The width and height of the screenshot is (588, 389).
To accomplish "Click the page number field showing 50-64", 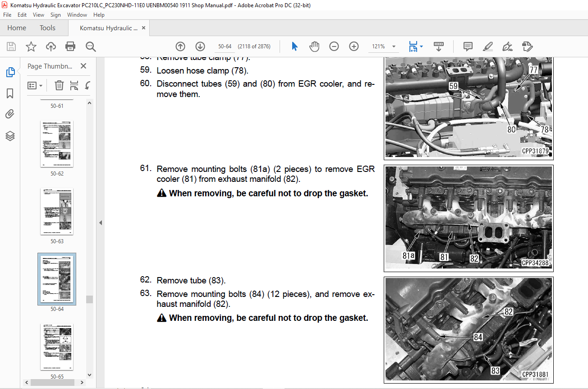I will [x=225, y=46].
